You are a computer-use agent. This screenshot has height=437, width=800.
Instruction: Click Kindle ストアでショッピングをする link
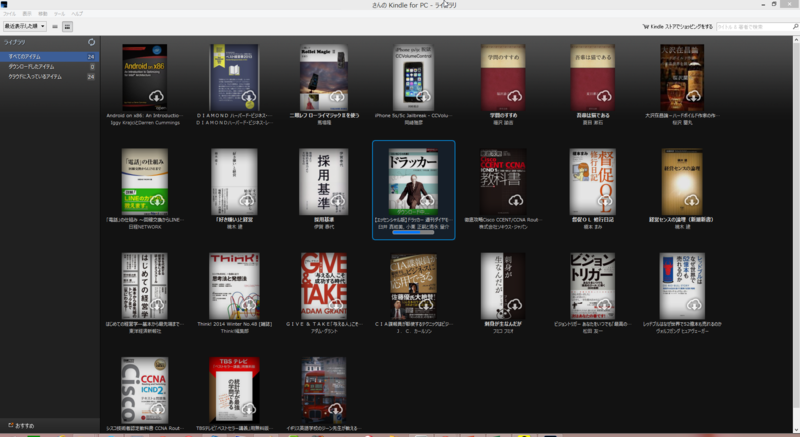pyautogui.click(x=678, y=27)
